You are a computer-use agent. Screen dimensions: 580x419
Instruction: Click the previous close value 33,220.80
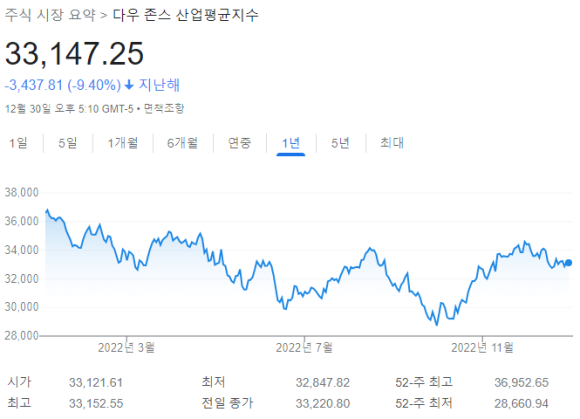point(323,403)
